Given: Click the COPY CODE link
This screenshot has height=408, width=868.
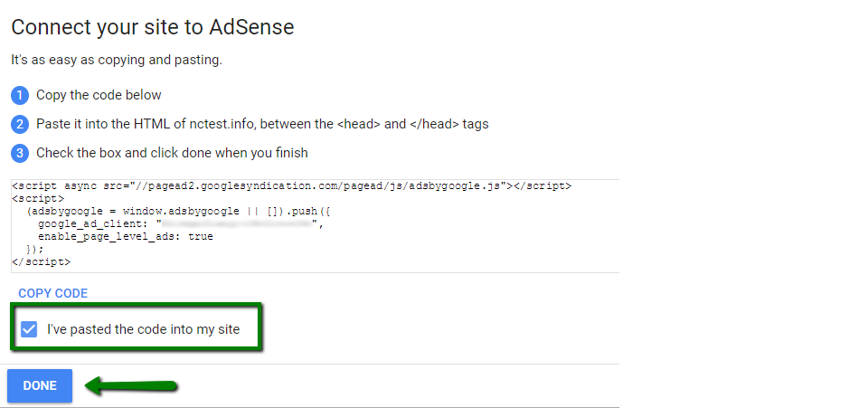Looking at the screenshot, I should pos(53,293).
